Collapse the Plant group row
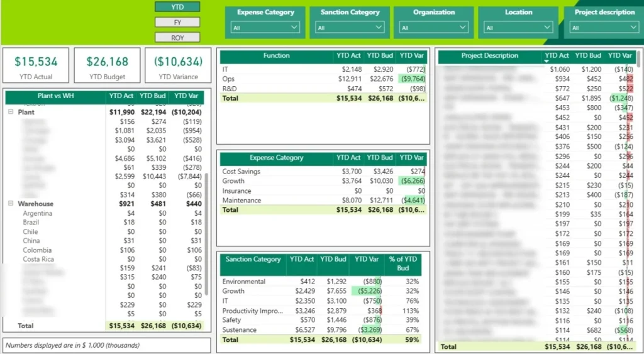Viewport: 644px width, 354px height. pos(11,112)
